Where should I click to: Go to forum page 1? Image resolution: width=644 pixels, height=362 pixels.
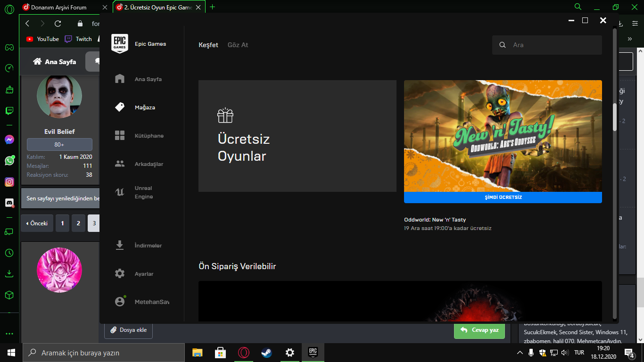coord(62,223)
